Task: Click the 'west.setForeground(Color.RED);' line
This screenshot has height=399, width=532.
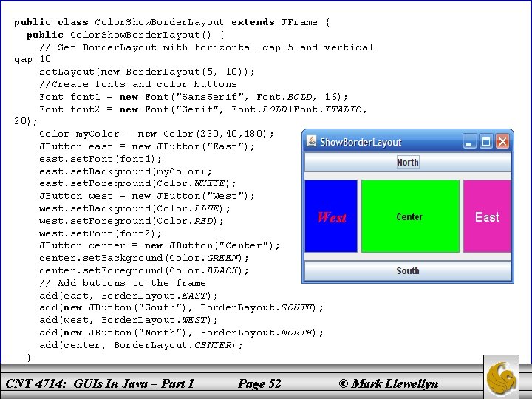Action: pyautogui.click(x=132, y=221)
